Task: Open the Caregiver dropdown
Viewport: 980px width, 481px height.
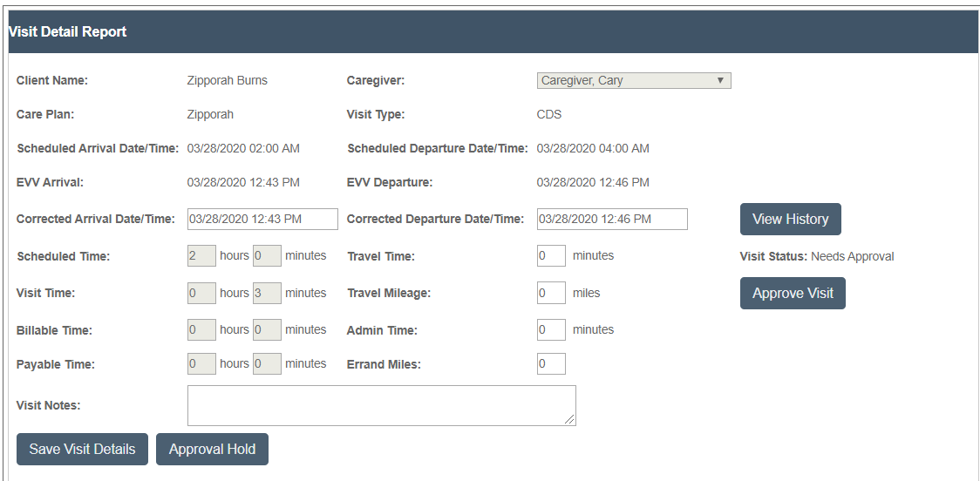Action: click(x=634, y=80)
